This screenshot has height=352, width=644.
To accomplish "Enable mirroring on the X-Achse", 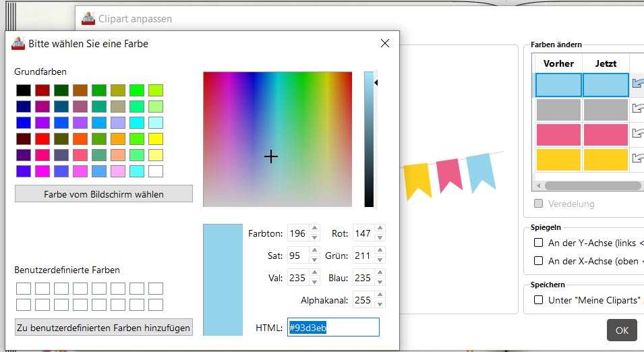I will (539, 261).
